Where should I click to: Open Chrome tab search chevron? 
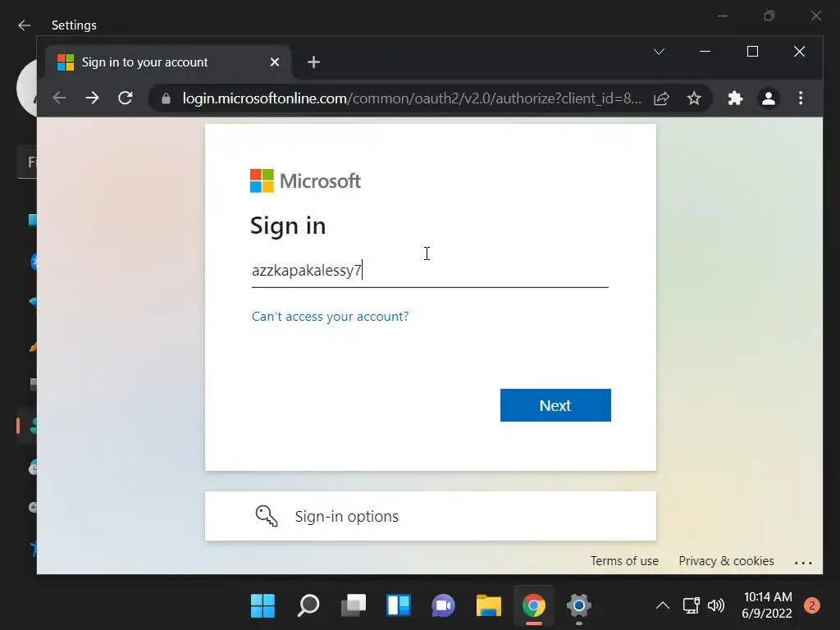(x=659, y=52)
